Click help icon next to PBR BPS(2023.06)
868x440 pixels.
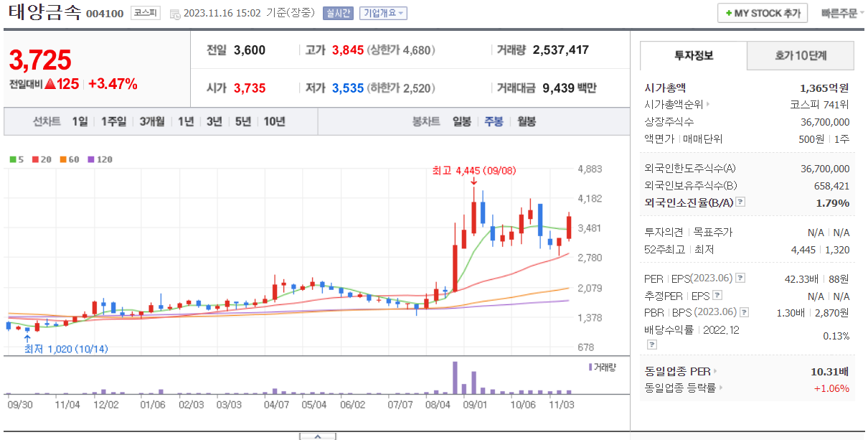point(745,312)
